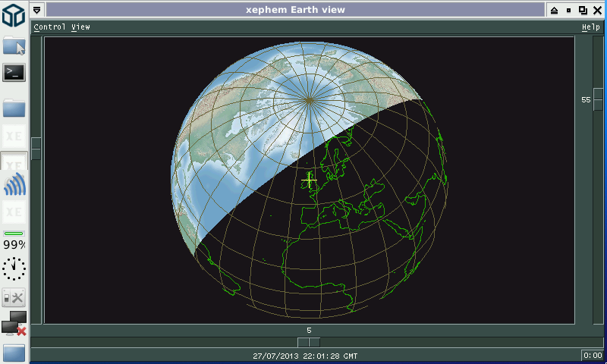Click the wireless signal network icon
This screenshot has width=607, height=364.
(x=14, y=184)
